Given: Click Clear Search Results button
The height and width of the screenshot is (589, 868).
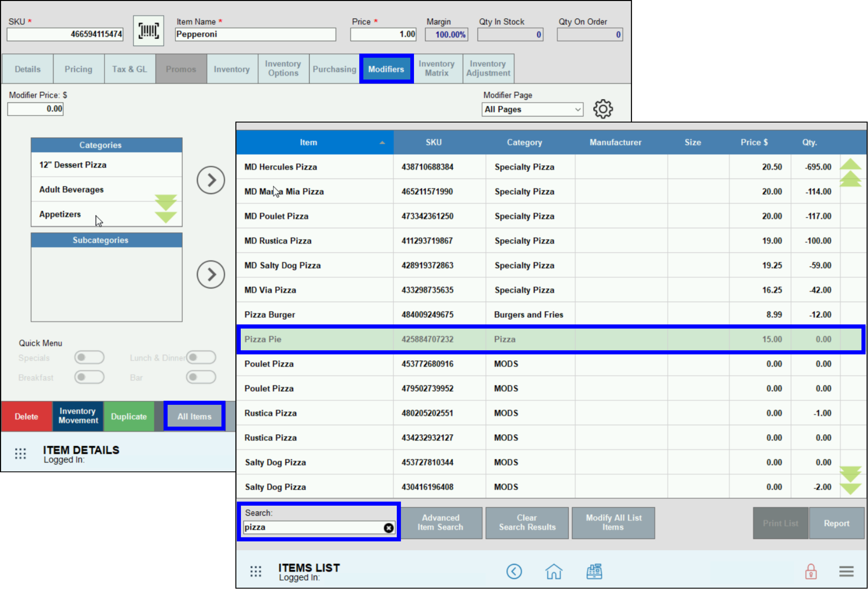Looking at the screenshot, I should pos(527,523).
